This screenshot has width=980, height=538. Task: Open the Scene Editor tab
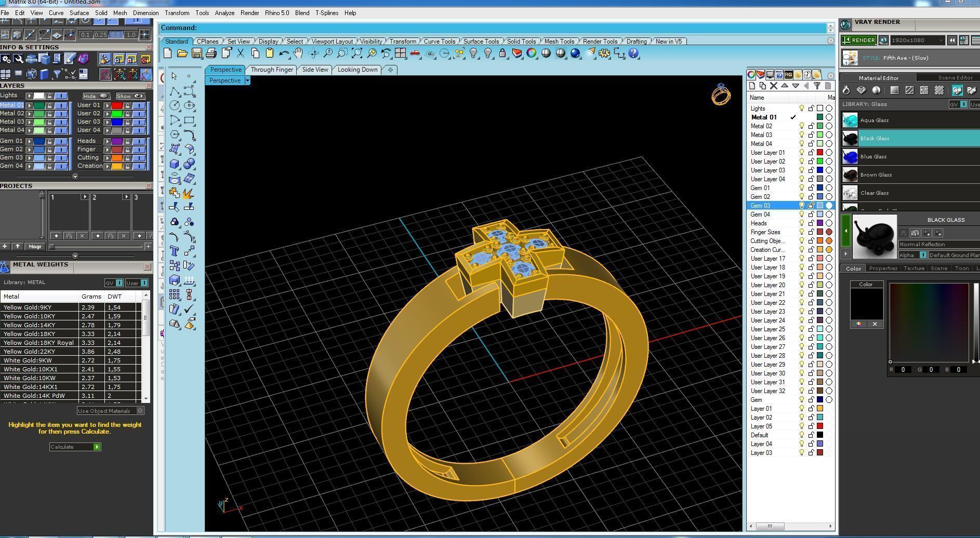coord(955,78)
